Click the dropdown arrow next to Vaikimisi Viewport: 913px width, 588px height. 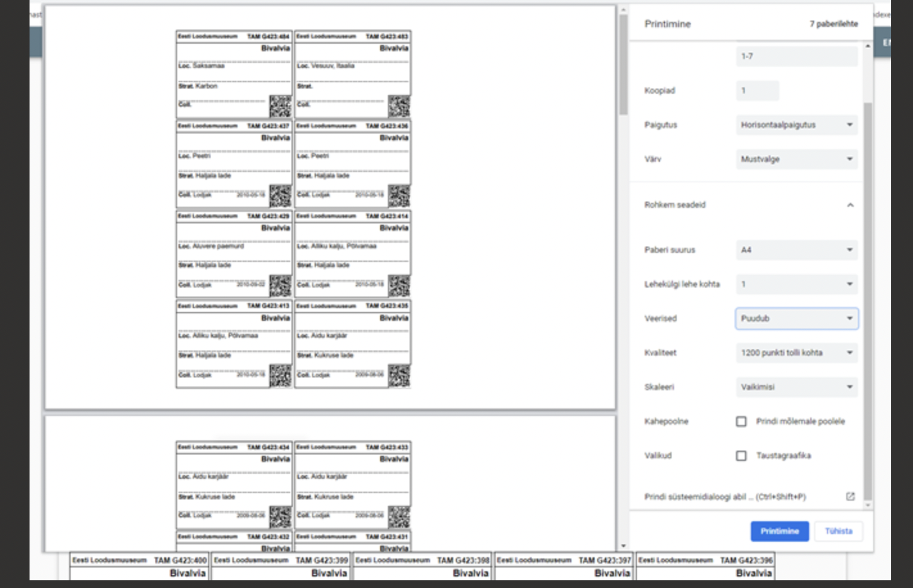pos(851,387)
